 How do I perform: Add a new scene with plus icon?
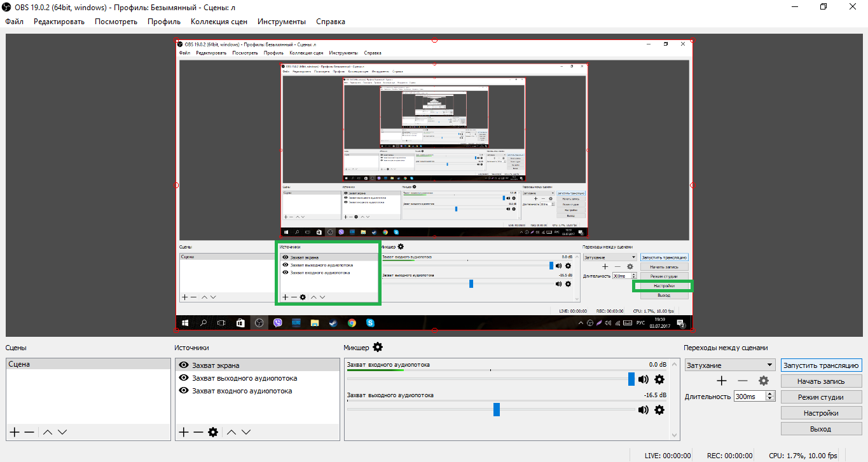(x=15, y=432)
